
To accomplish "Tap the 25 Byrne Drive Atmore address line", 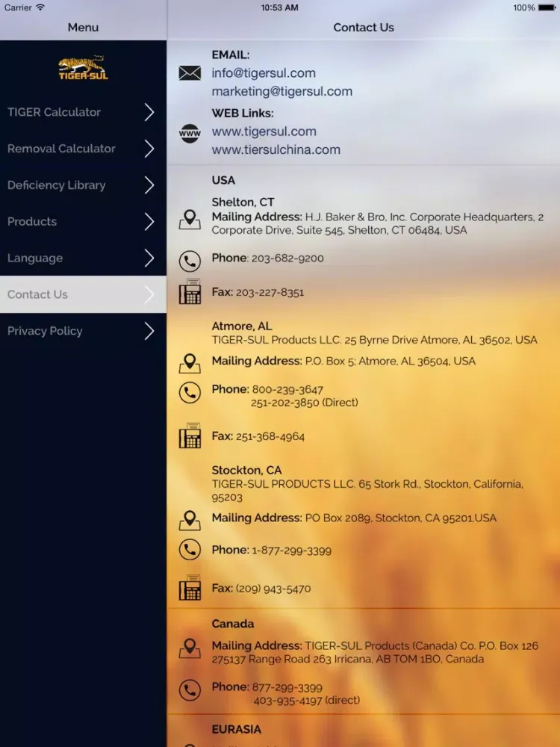I will 375,340.
